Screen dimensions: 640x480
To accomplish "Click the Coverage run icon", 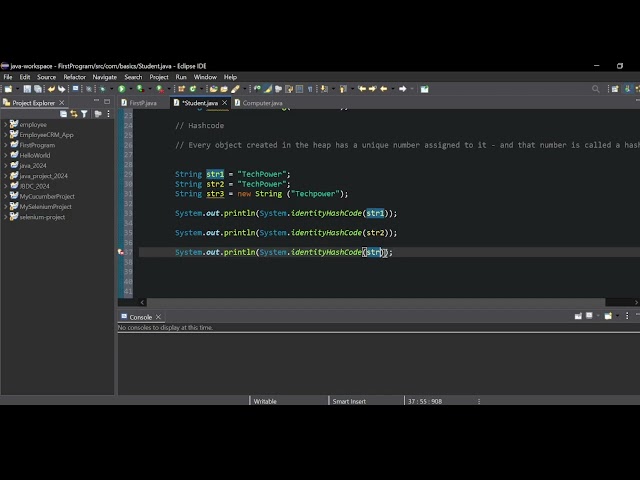I will (x=140, y=89).
